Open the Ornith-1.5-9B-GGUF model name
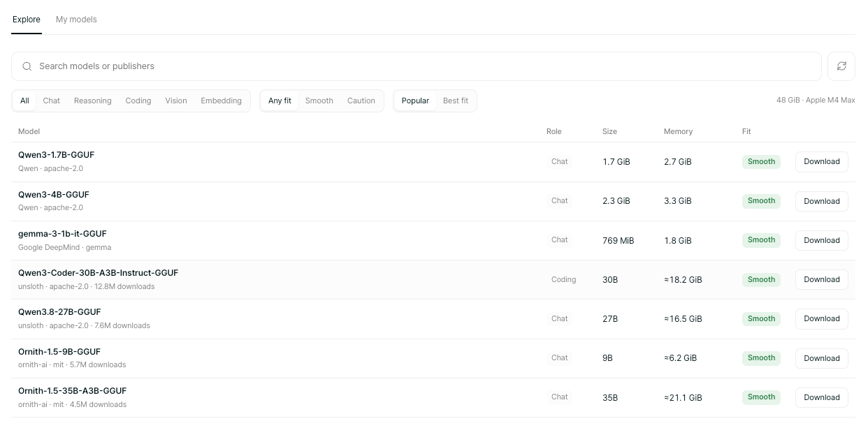The image size is (868, 421). click(x=59, y=351)
